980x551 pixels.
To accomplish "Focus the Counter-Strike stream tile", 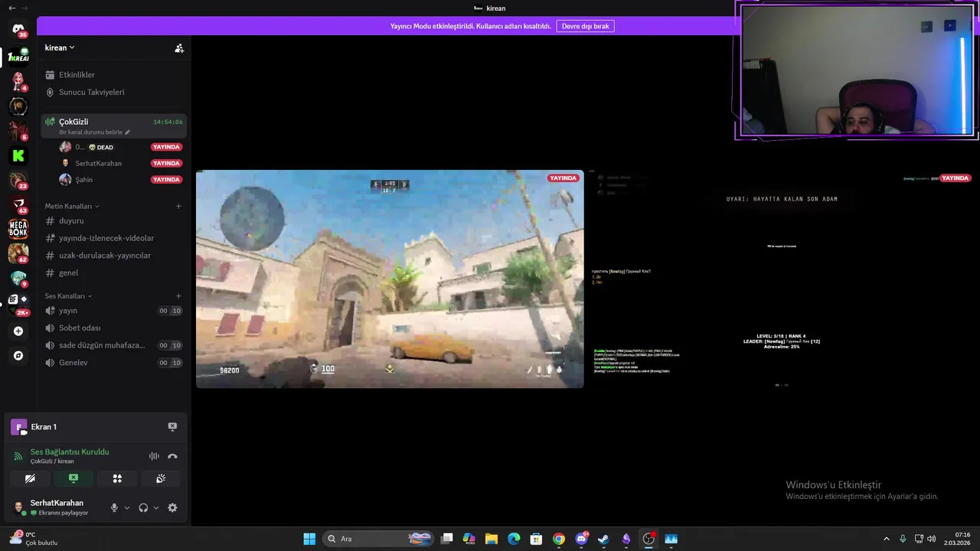I will [x=390, y=279].
